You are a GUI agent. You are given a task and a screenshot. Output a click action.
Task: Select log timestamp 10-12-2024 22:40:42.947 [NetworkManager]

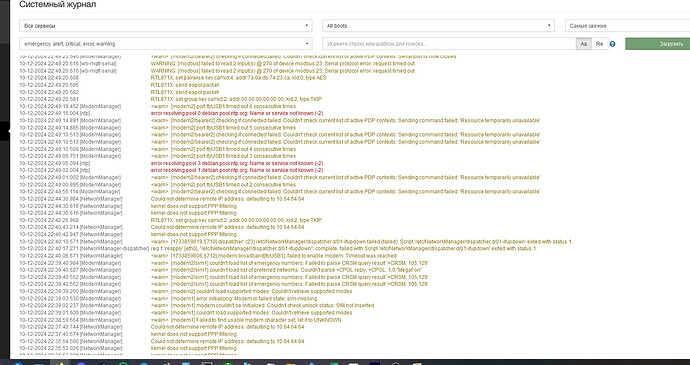[71, 235]
